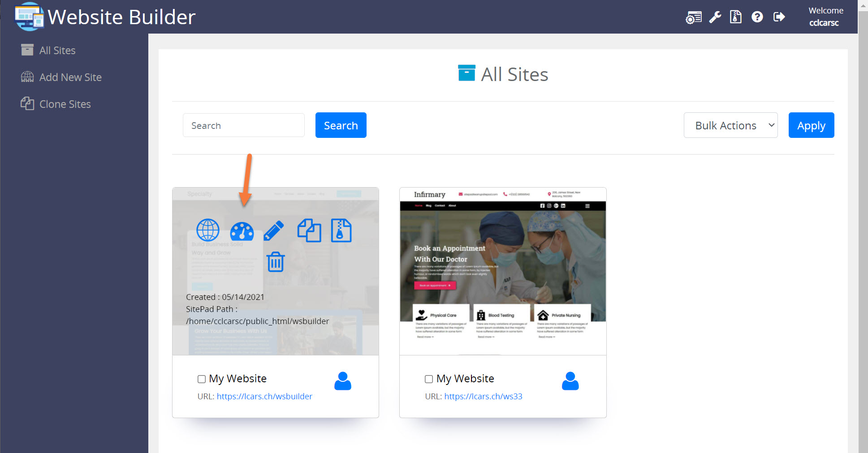
Task: Expand the Bulk Actions dropdown
Action: tap(730, 125)
